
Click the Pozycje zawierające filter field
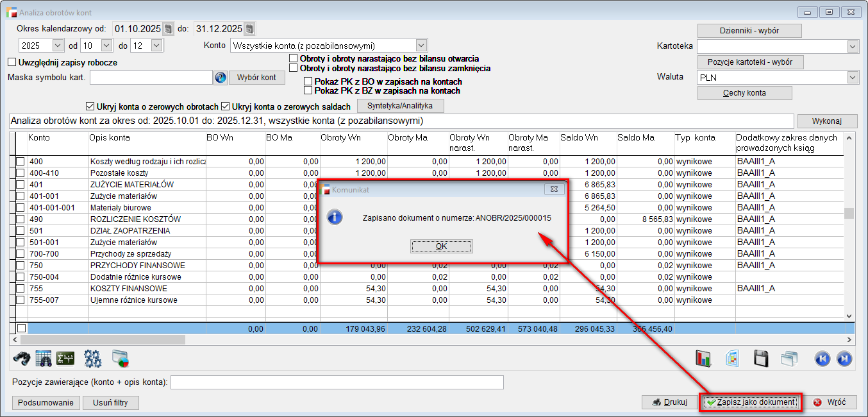tap(337, 382)
